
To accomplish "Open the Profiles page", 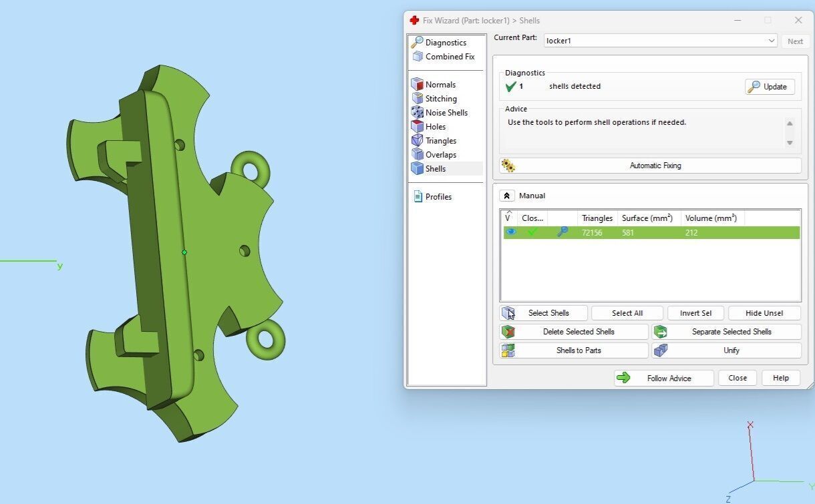I will click(x=438, y=197).
